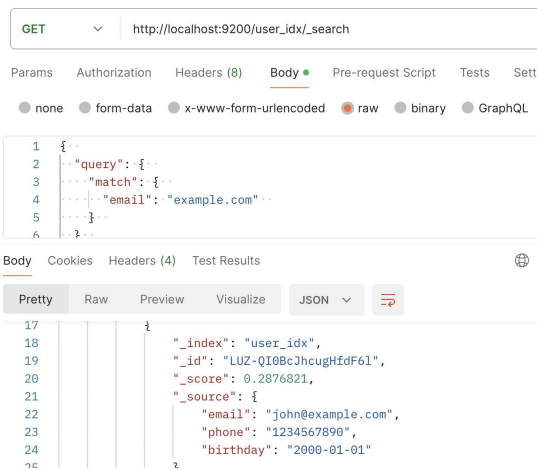Screen dimensions: 537x470
Task: Select the response Body tab
Action: [17, 261]
